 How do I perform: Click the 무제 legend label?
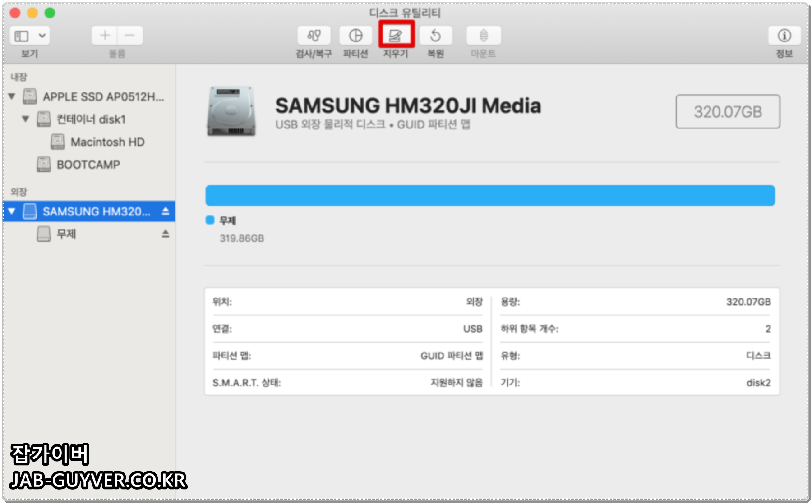pos(228,220)
